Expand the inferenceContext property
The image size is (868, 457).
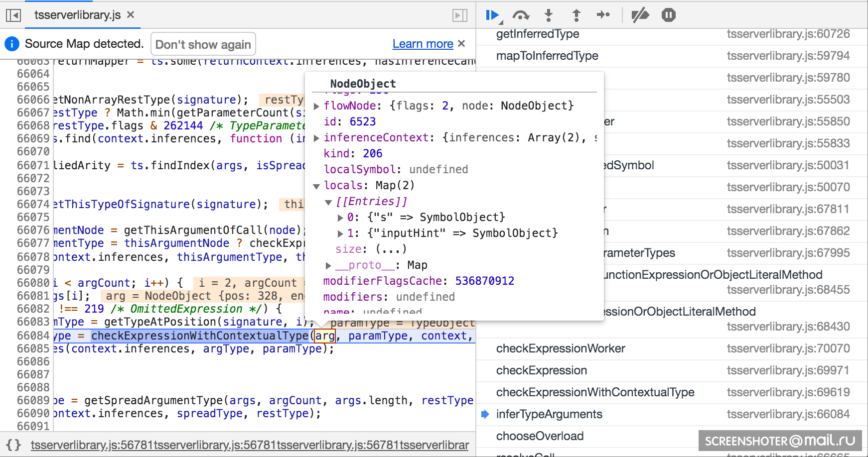[x=316, y=138]
